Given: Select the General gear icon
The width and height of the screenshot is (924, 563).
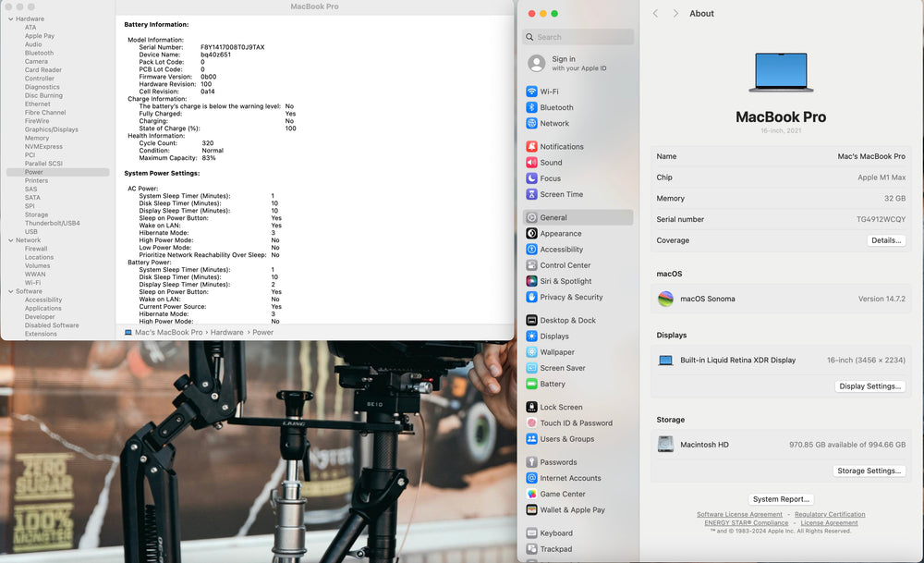Looking at the screenshot, I should tap(531, 217).
